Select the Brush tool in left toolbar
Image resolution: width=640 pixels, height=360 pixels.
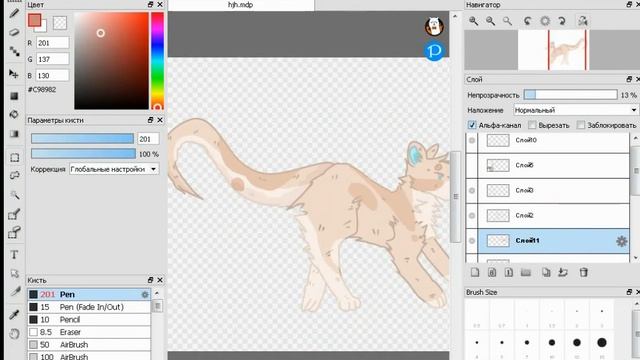14,13
